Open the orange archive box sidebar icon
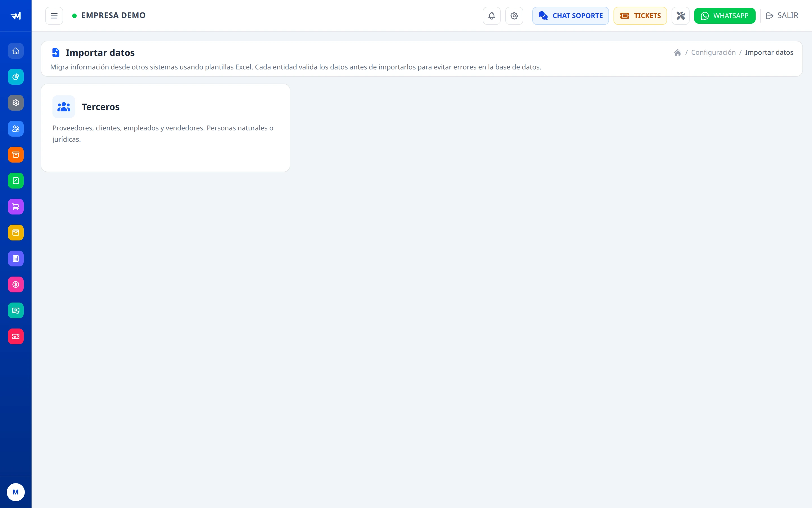The height and width of the screenshot is (508, 812). pyautogui.click(x=16, y=155)
